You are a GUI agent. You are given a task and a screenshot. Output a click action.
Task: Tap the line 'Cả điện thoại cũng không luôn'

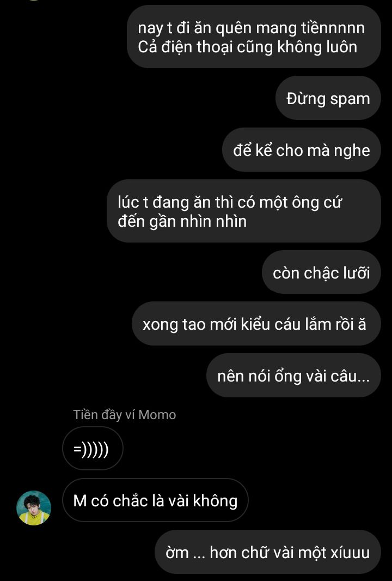(247, 47)
